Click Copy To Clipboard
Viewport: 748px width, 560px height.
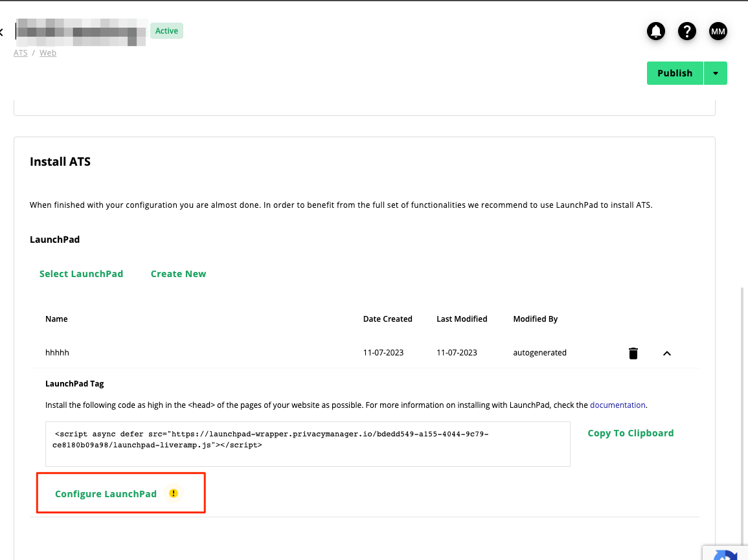(631, 433)
